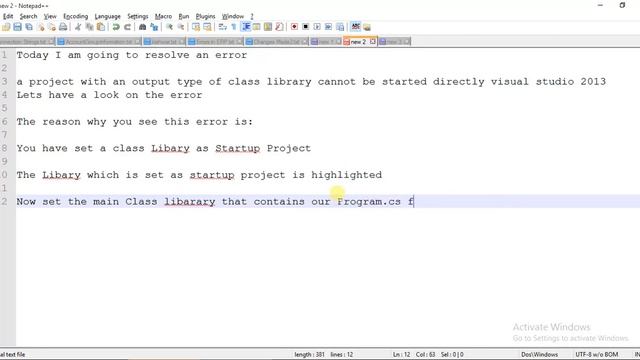Viewport: 640px width, 360px height.
Task: Click the Close All documents toolbar icon
Action: pos(52,27)
